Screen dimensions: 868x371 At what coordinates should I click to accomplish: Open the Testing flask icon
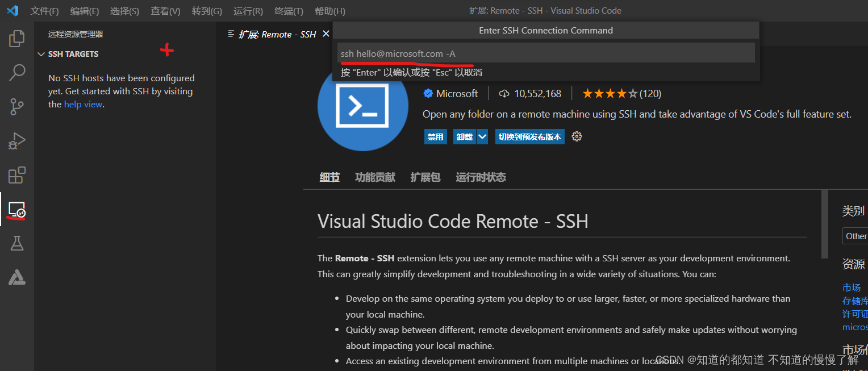coord(16,244)
